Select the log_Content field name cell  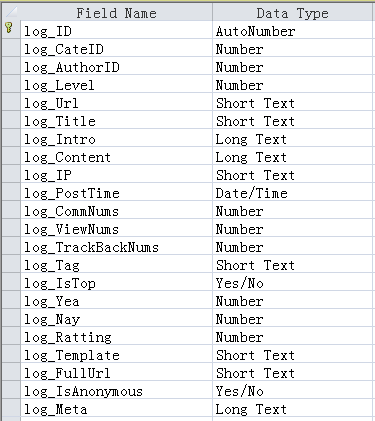coord(116,156)
